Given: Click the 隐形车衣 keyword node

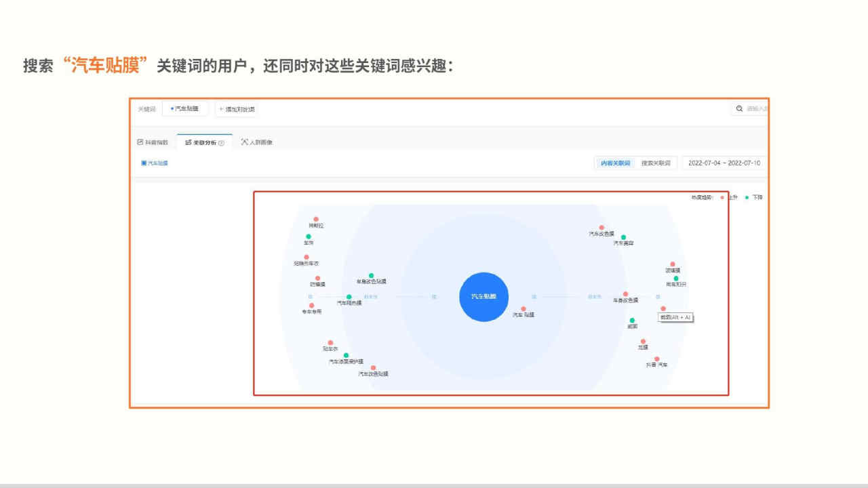Looking at the screenshot, I should (x=307, y=258).
